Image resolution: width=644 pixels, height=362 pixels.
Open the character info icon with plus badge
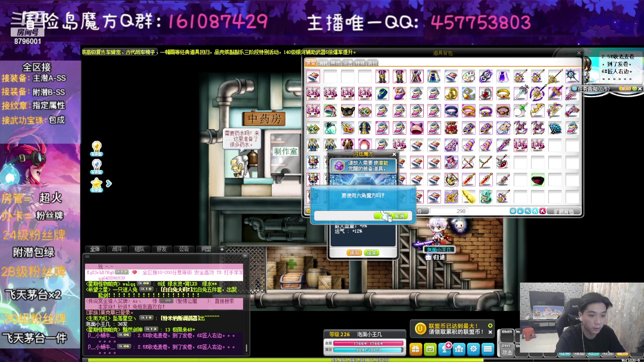445,349
